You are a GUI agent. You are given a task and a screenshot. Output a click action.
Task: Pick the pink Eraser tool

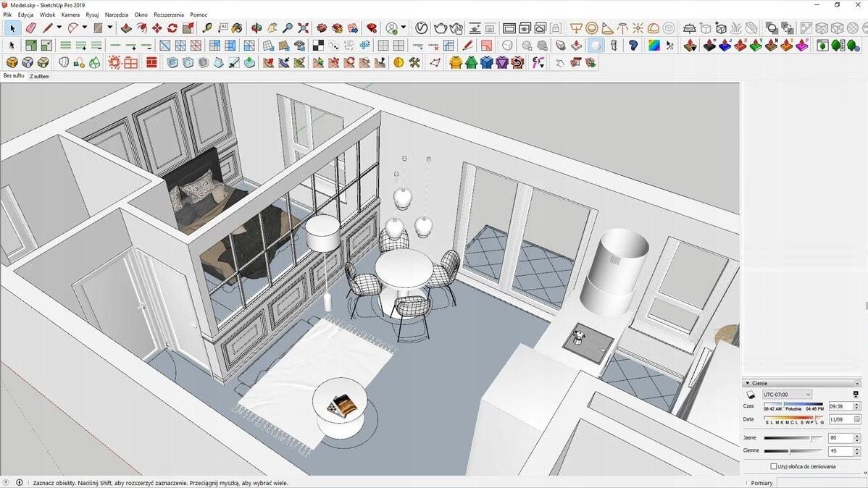coord(31,28)
